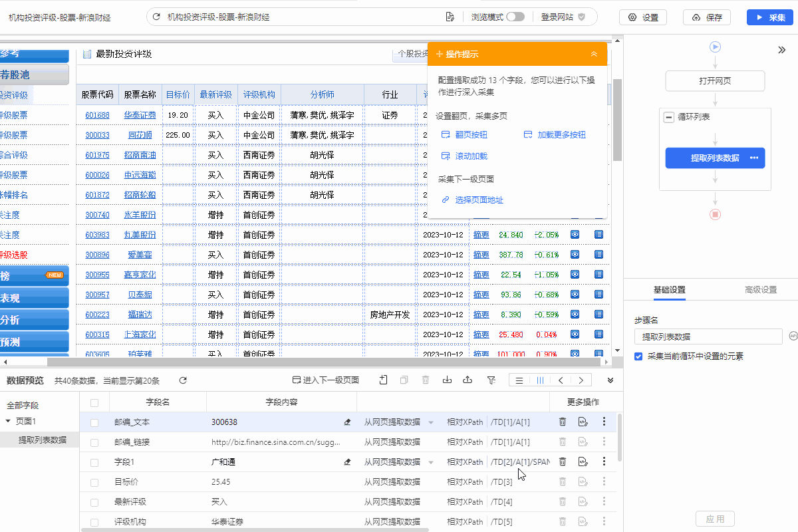Click the 步骤名 input field

click(708, 336)
